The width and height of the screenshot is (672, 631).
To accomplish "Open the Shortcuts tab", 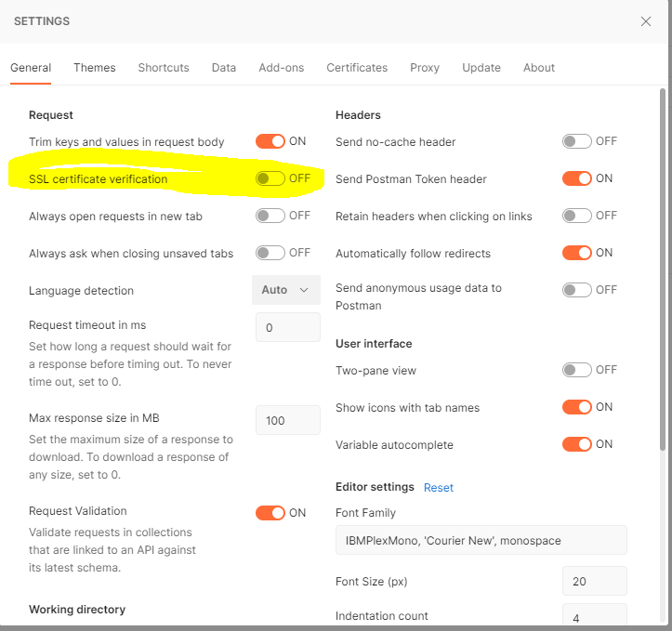I will pyautogui.click(x=164, y=68).
